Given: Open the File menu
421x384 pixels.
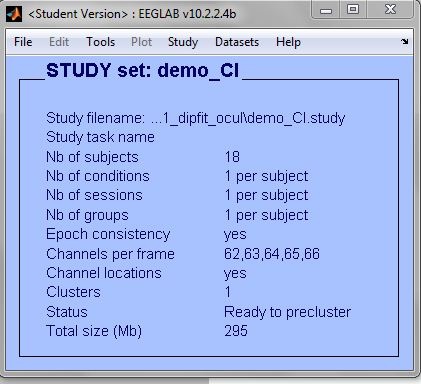Looking at the screenshot, I should pyautogui.click(x=23, y=42).
